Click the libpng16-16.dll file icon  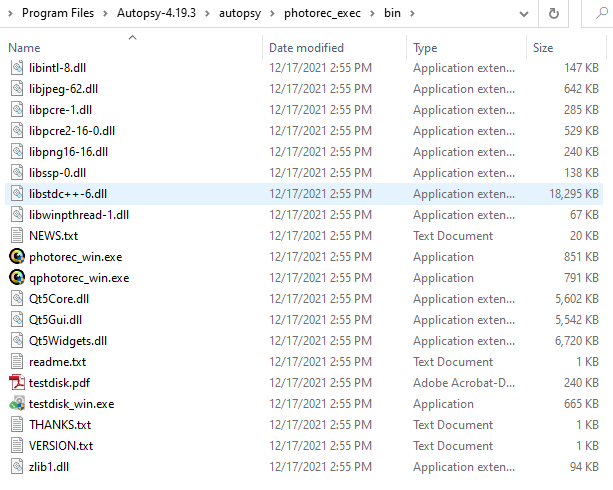pyautogui.click(x=17, y=152)
